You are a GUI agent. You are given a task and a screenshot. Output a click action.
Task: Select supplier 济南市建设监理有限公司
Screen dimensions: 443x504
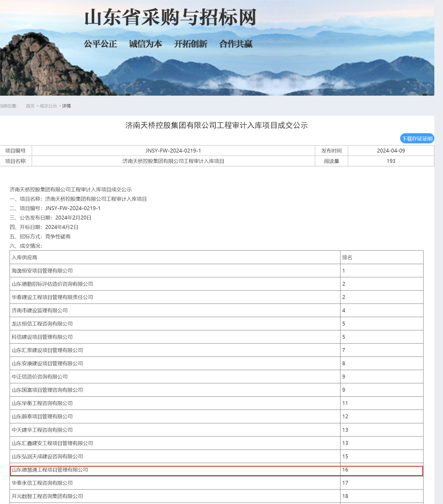(39, 311)
